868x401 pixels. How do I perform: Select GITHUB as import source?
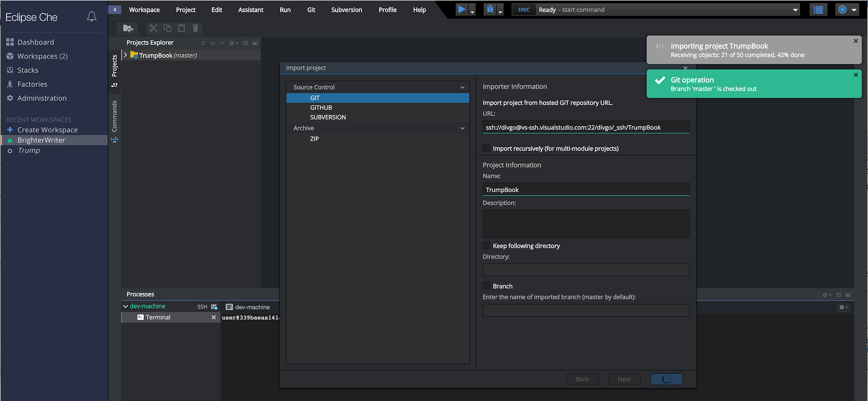tap(321, 108)
